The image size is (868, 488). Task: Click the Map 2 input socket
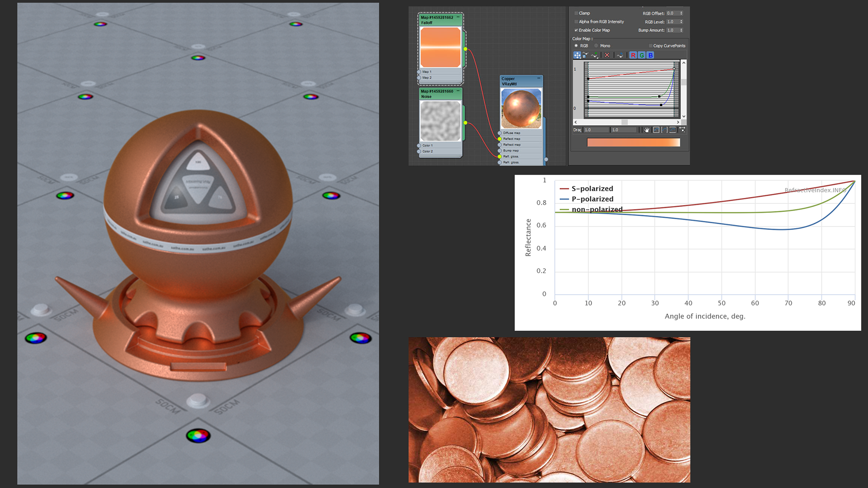pos(419,78)
